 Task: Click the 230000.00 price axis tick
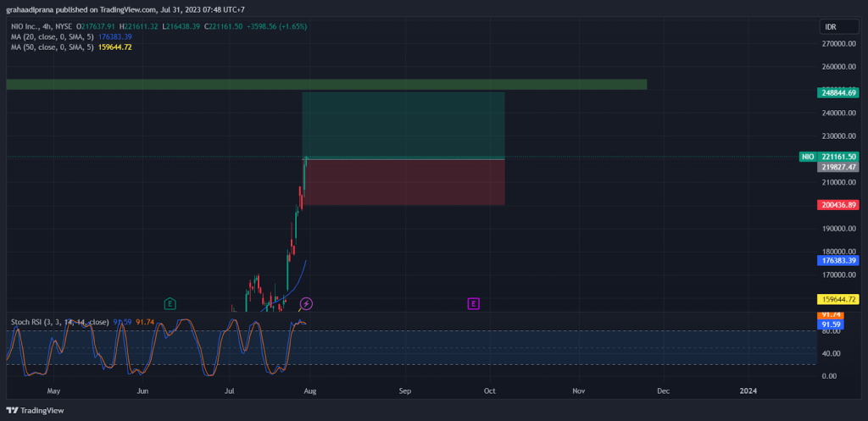click(x=840, y=136)
